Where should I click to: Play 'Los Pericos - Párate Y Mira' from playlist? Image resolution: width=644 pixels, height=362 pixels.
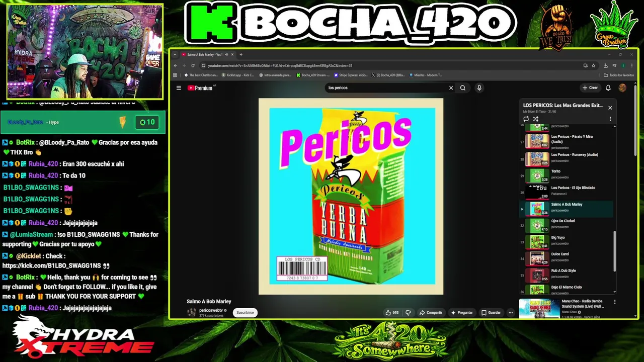(567, 142)
